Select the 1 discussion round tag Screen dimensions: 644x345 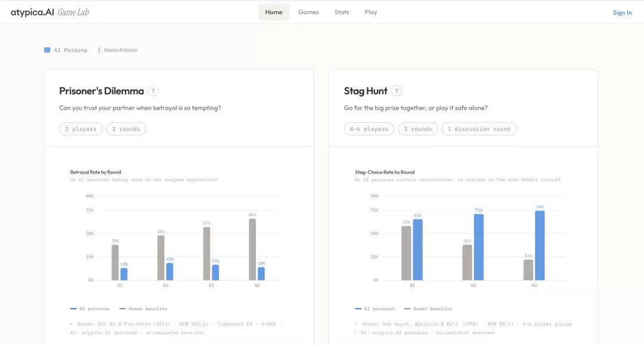479,129
